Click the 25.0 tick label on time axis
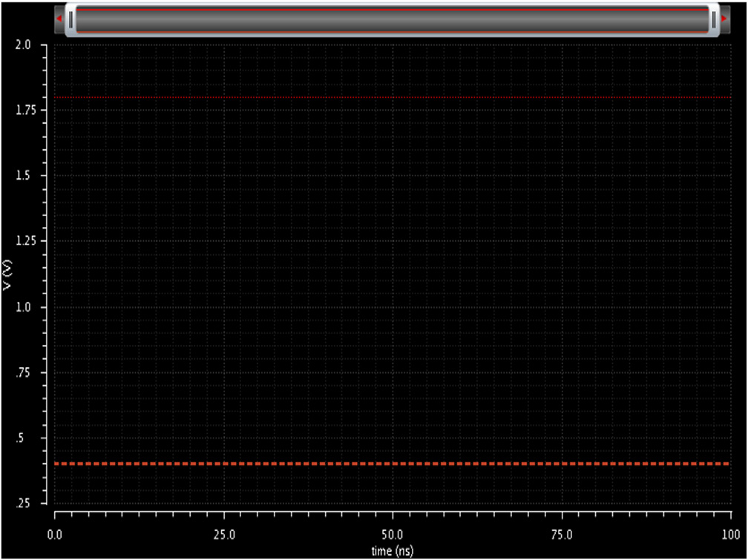The image size is (748, 560). (x=224, y=534)
